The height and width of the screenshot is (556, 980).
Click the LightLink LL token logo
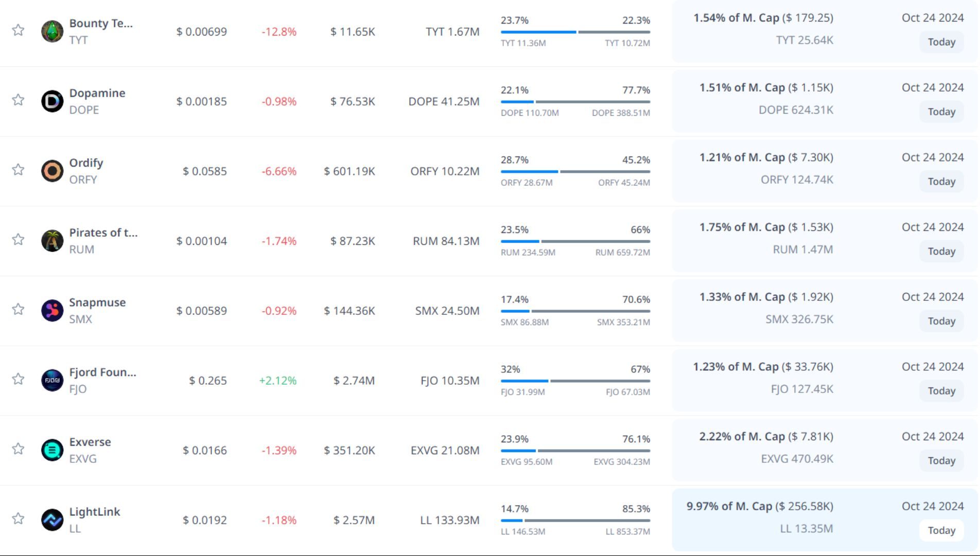[x=52, y=520]
